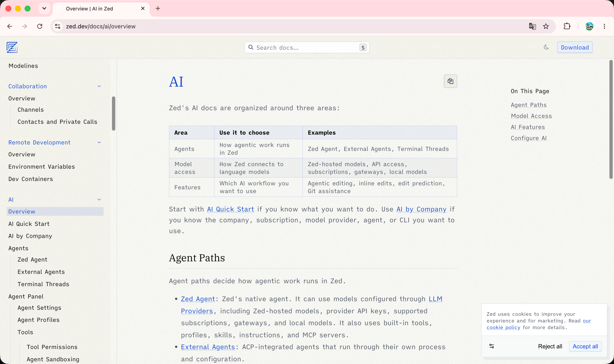
Task: Toggle dark mode moon icon
Action: (x=546, y=47)
